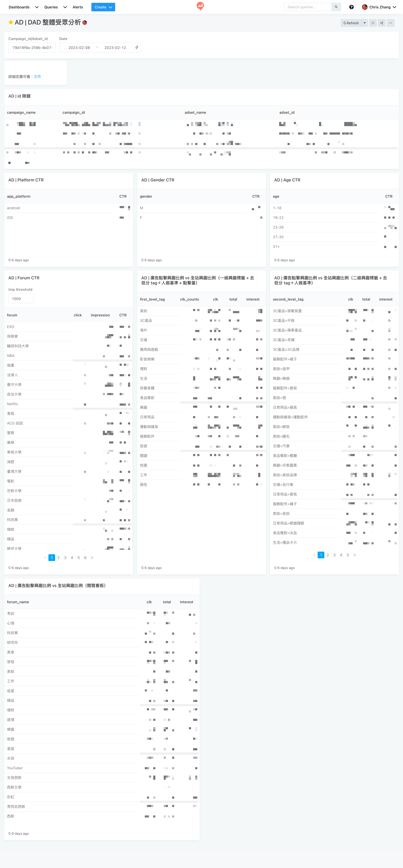Expand the Chris Zhang user menu chevron
This screenshot has height=868, width=403.
point(394,7)
